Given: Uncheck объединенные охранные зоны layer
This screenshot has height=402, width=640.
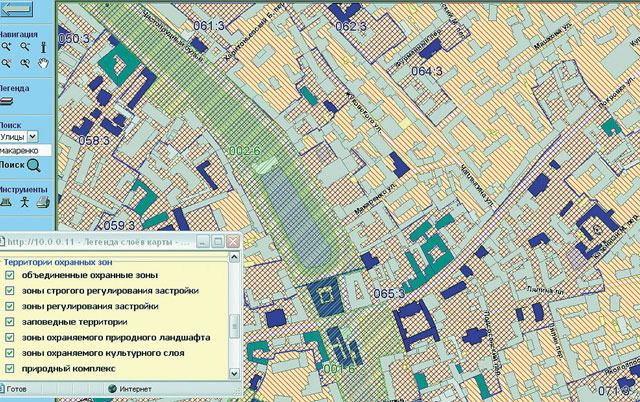Looking at the screenshot, I should pyautogui.click(x=9, y=275).
